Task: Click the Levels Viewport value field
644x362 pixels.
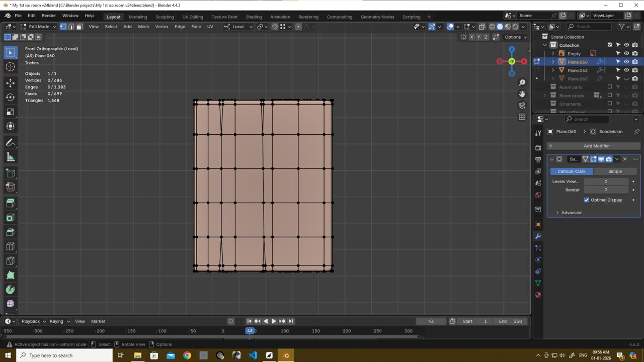Action: 606,182
